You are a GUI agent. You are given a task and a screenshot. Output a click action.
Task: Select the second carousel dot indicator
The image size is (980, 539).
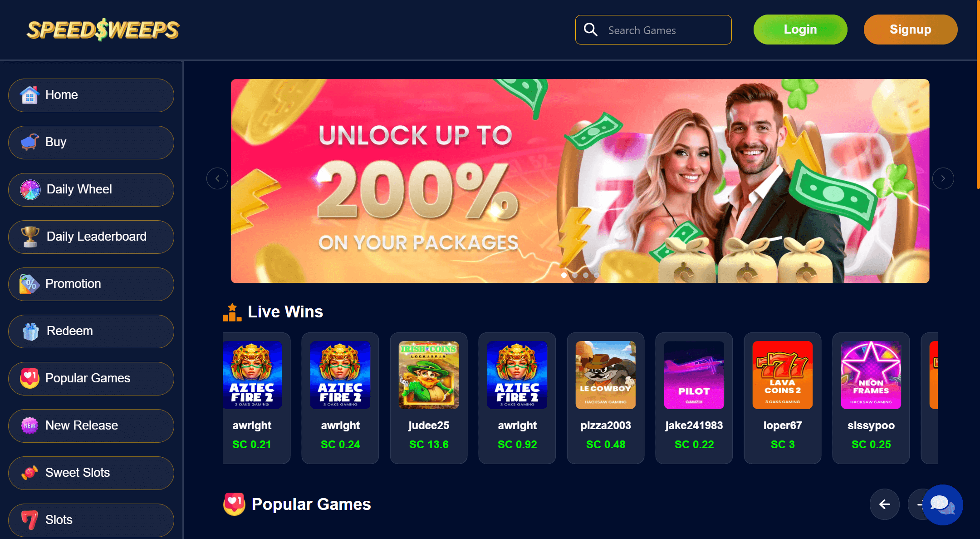point(575,275)
